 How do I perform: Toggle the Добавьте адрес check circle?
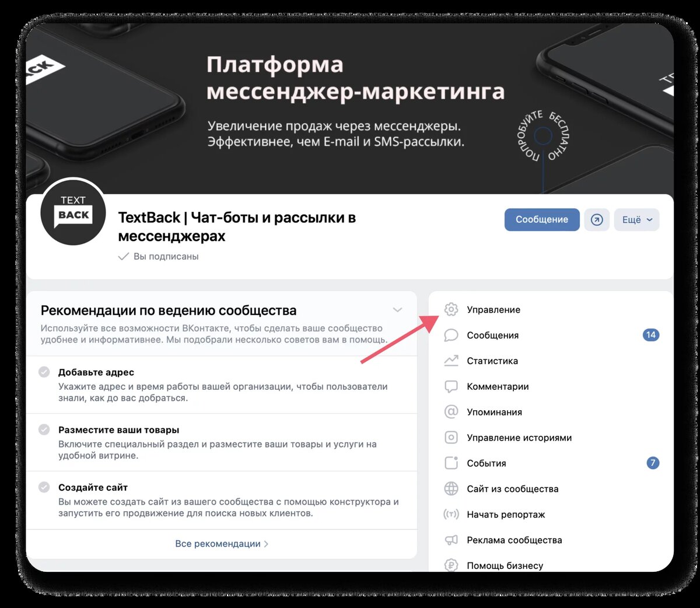click(x=44, y=372)
